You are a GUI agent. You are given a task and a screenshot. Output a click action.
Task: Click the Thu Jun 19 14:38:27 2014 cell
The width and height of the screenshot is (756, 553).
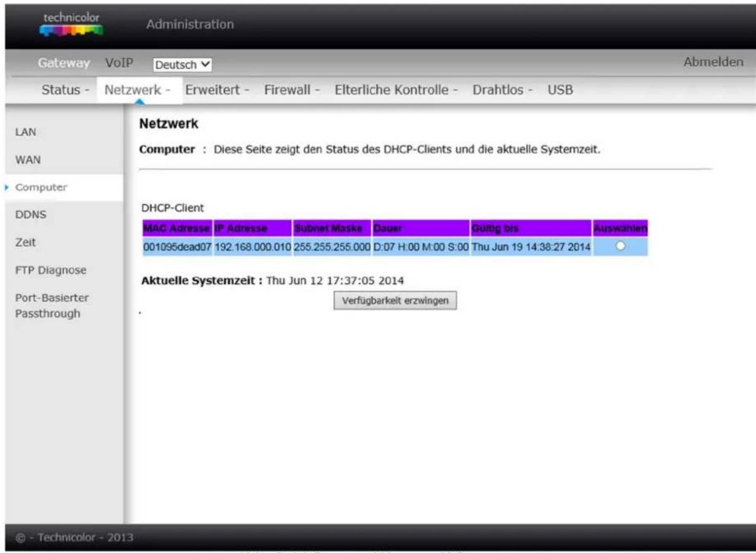(532, 246)
